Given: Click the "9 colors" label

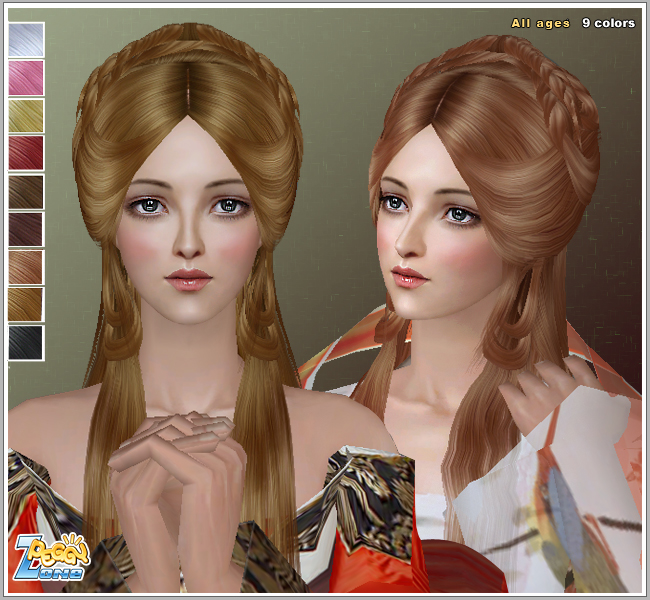Looking at the screenshot, I should point(608,23).
